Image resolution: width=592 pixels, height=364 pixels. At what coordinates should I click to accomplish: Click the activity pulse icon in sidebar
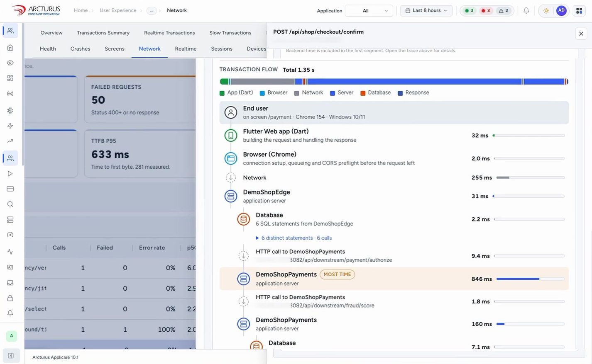click(x=10, y=252)
